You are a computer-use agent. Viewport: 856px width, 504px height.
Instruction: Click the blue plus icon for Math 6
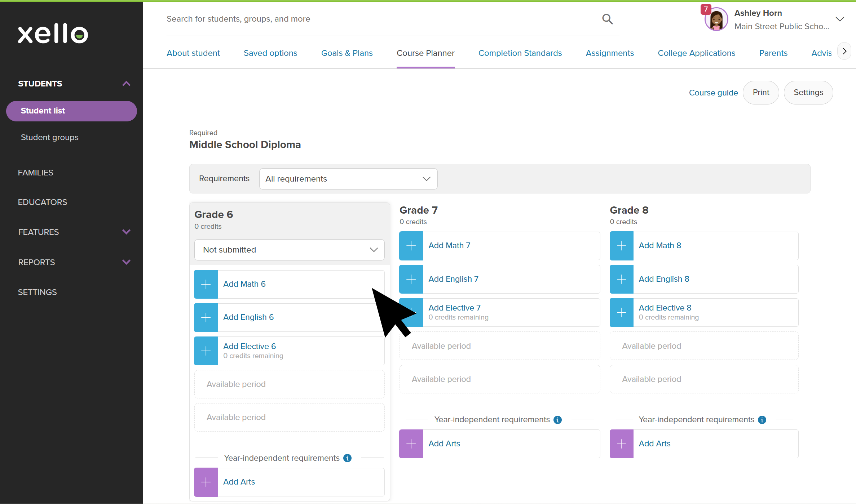pyautogui.click(x=206, y=284)
